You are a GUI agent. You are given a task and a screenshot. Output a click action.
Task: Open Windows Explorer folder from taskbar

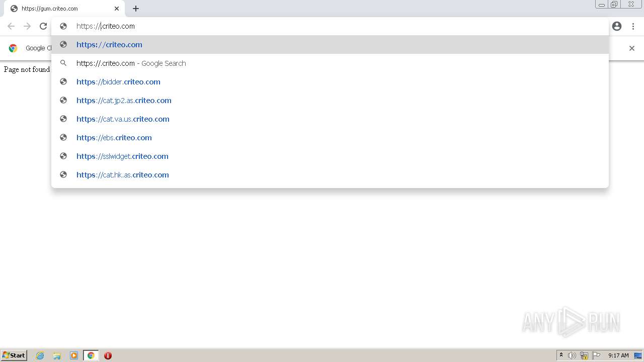pos(57,355)
